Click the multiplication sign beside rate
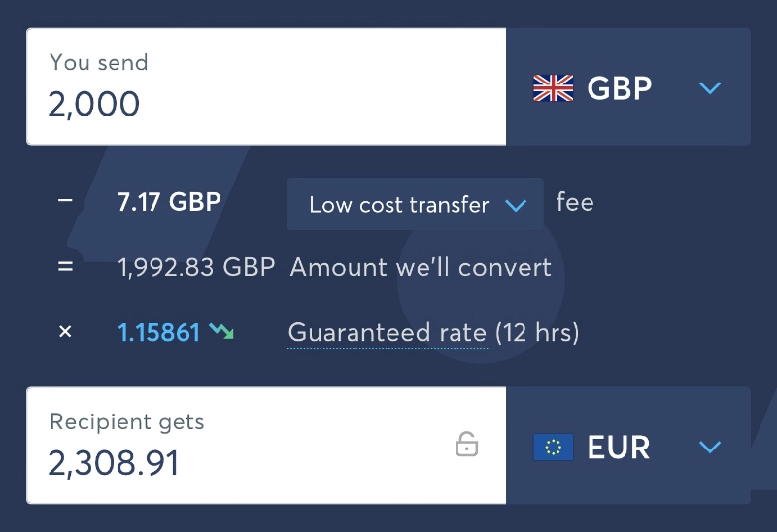The image size is (777, 532). tap(65, 333)
